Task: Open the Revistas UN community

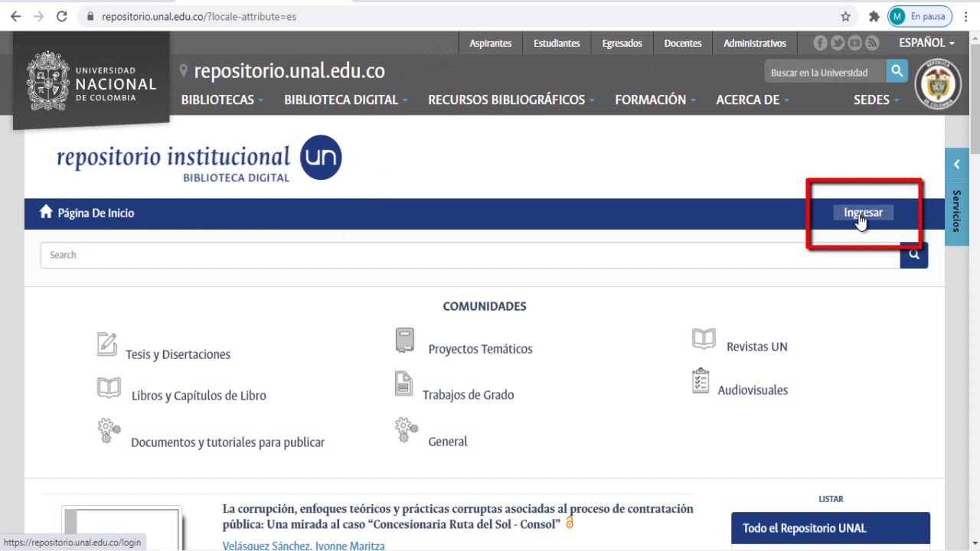Action: point(757,347)
